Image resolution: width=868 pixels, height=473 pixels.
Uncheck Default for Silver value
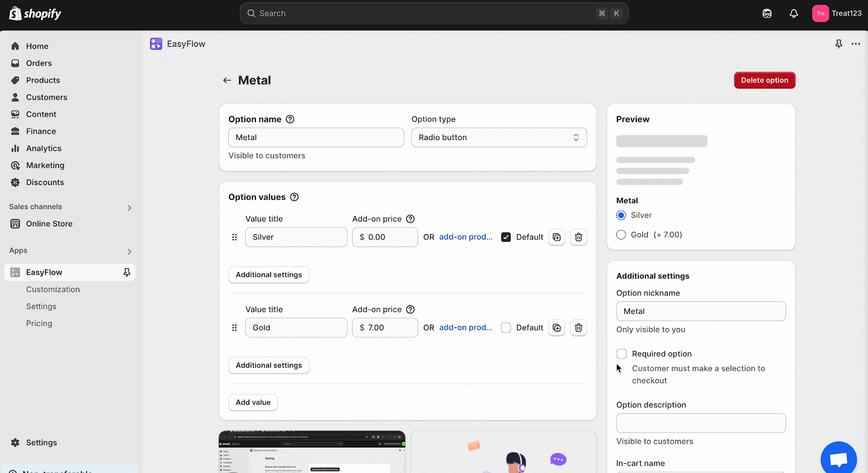pos(506,237)
